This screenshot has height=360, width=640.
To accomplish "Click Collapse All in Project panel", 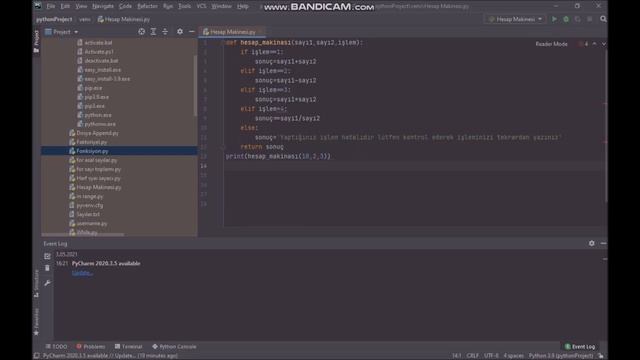I will pos(165,31).
